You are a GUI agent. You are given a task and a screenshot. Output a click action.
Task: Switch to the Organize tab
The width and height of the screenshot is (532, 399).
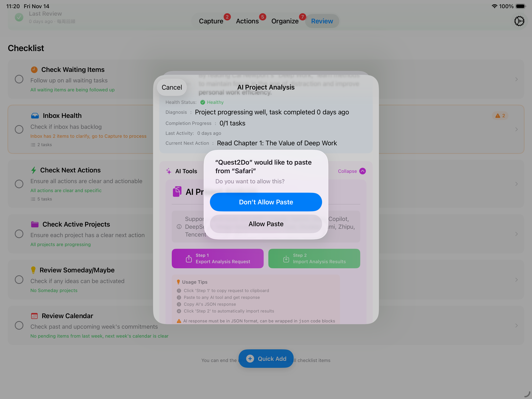(x=285, y=21)
